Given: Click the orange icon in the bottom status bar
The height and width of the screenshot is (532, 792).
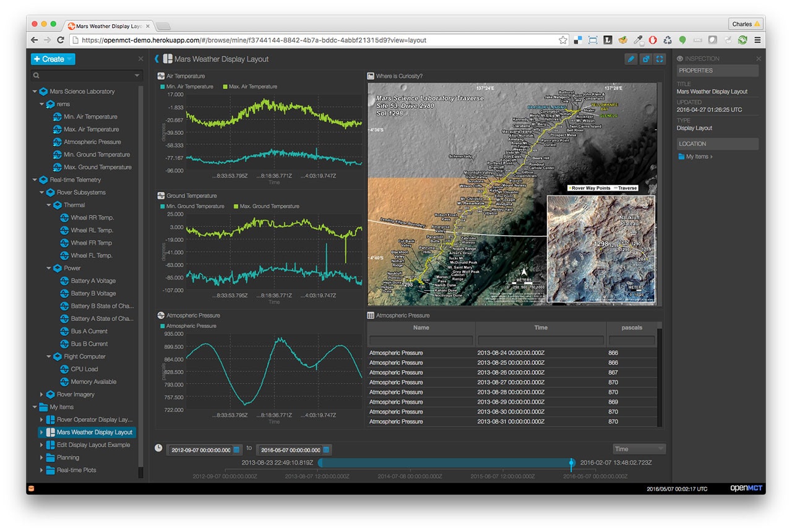Looking at the screenshot, I should (x=31, y=488).
